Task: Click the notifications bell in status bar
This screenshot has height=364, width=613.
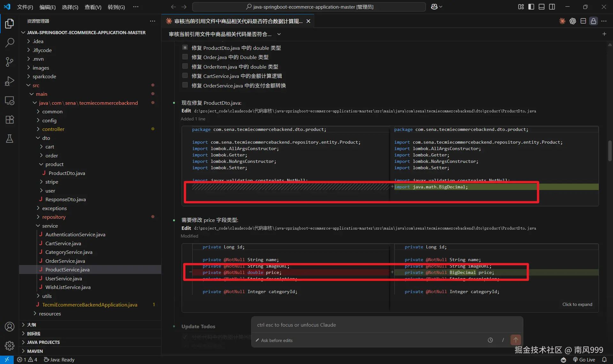Action: click(x=604, y=360)
